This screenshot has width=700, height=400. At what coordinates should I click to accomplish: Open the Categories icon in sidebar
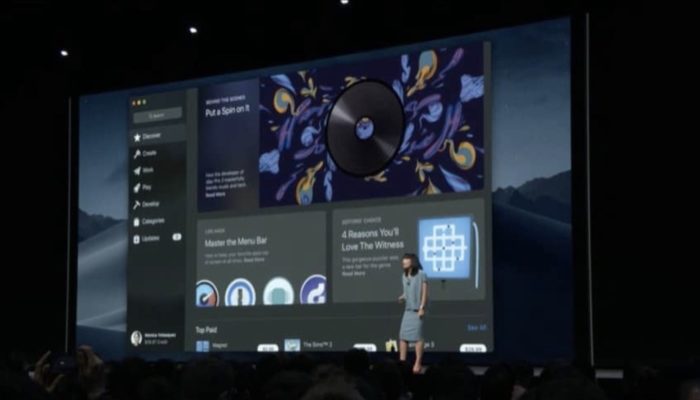[137, 222]
